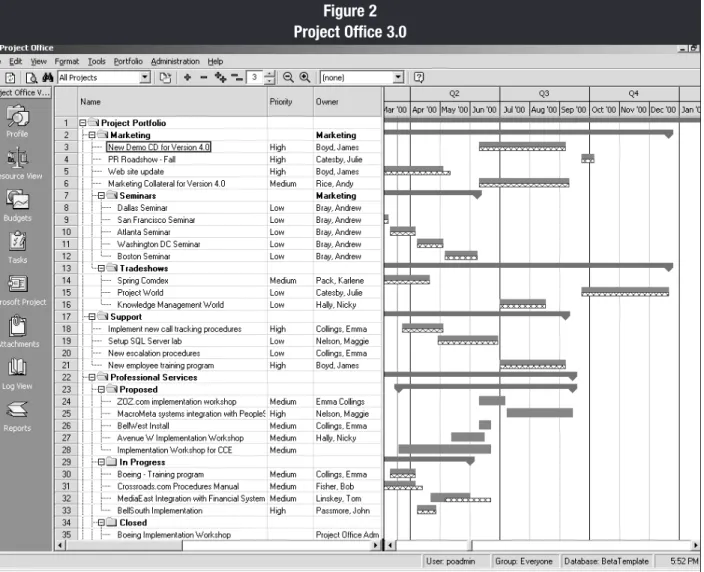The image size is (704, 572).
Task: Open the Format menu
Action: click(66, 61)
